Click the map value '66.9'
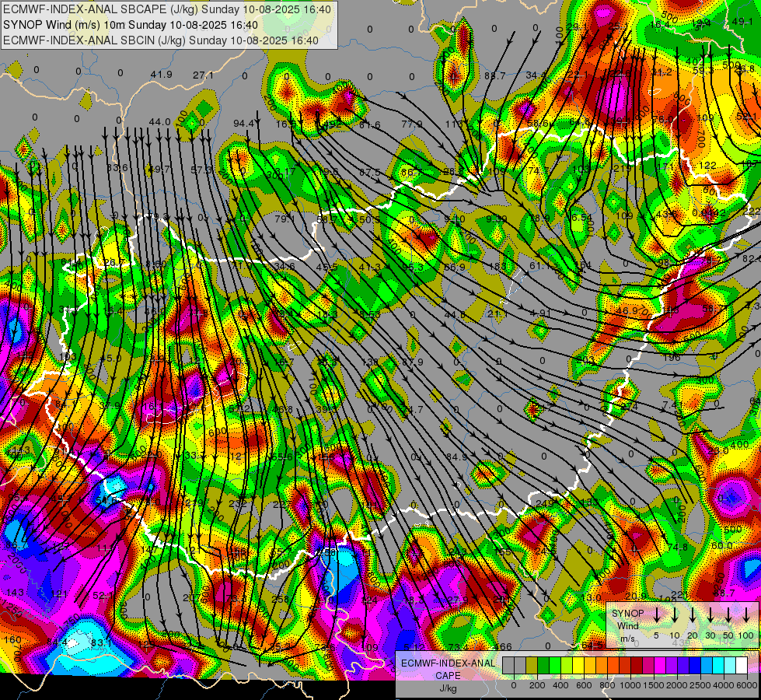761x700 pixels. pyautogui.click(x=455, y=268)
